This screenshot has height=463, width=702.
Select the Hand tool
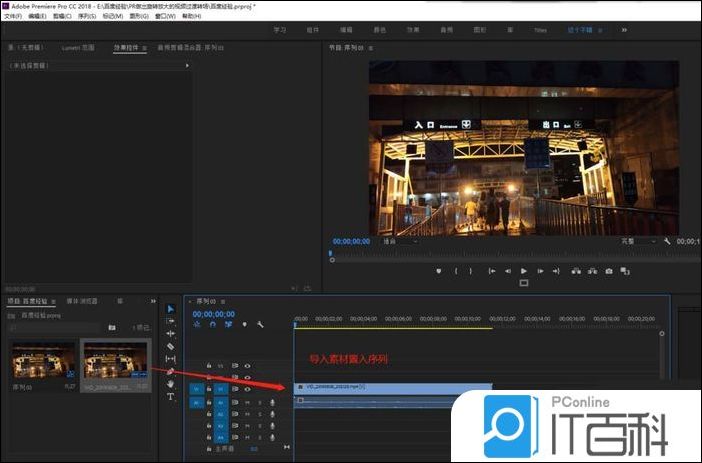[x=170, y=384]
